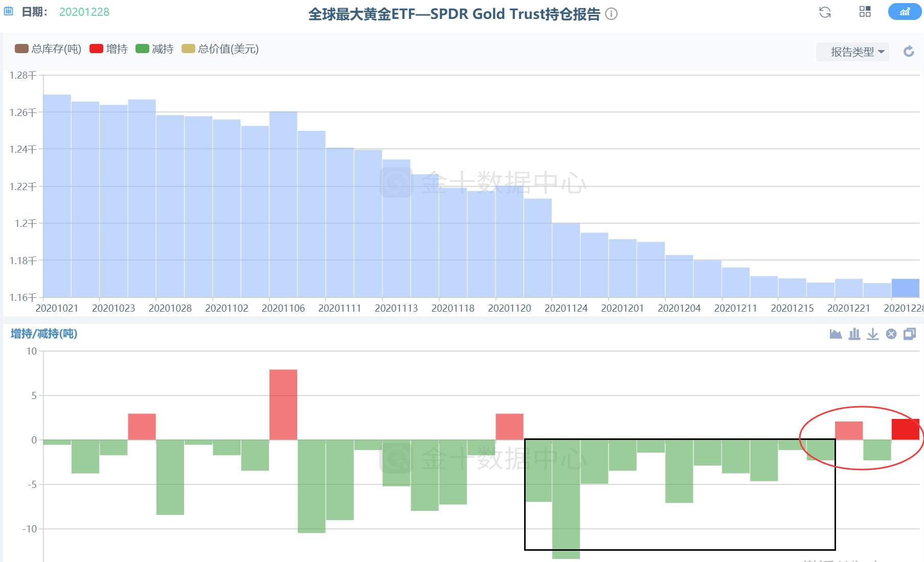Image resolution: width=924 pixels, height=562 pixels.
Task: Click the green 减持 color swatch
Action: (142, 49)
